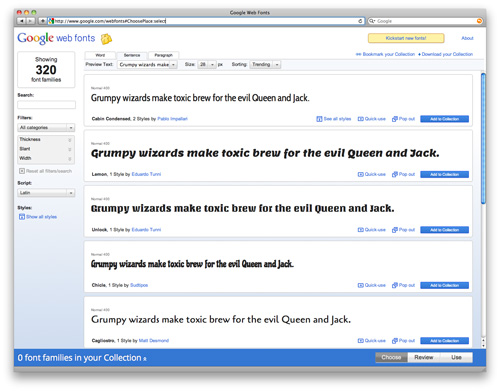The height and width of the screenshot is (391, 500).
Task: Click the Lemon font preview text
Action: click(x=265, y=153)
